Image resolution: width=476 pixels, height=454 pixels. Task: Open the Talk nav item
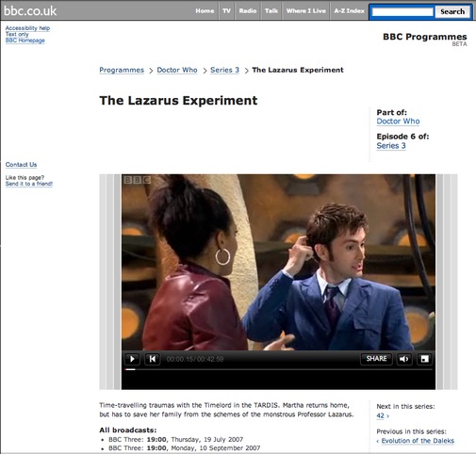pos(271,10)
